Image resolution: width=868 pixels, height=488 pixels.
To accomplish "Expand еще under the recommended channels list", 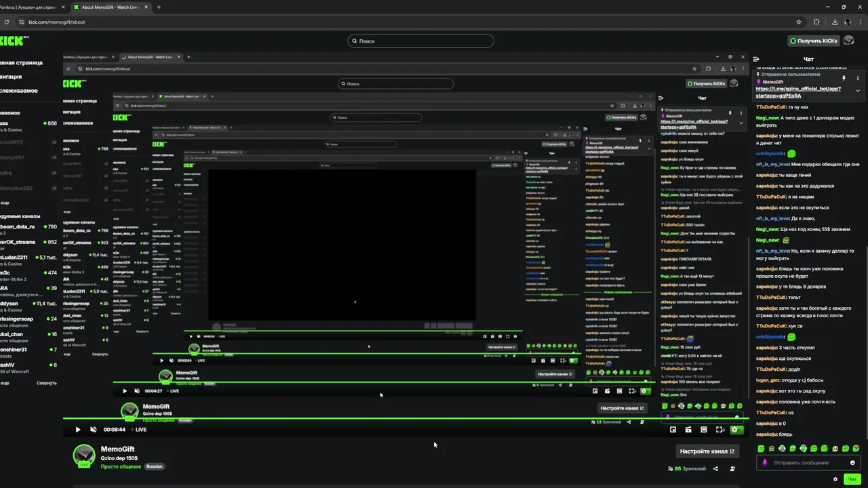I will click(x=5, y=383).
